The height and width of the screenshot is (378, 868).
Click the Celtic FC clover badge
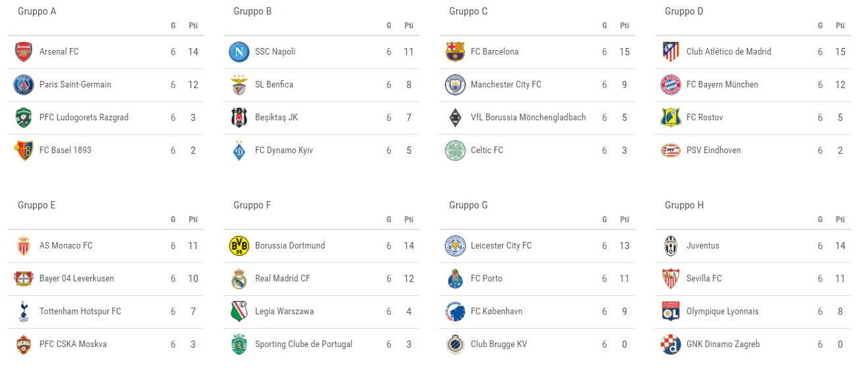coord(455,151)
